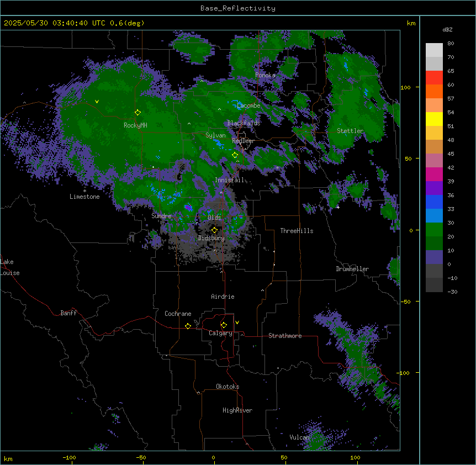Click the Drumheller town label
The height and width of the screenshot is (465, 476).
(x=352, y=269)
